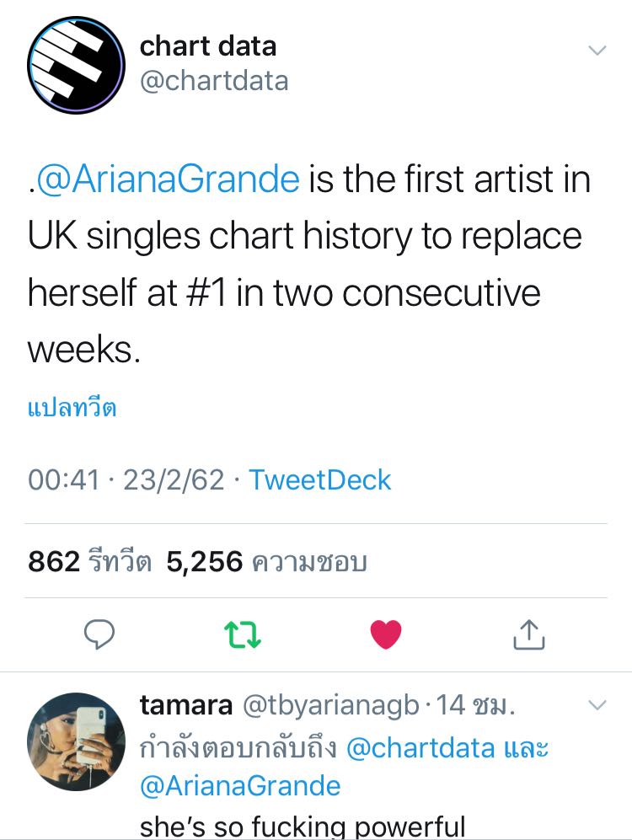The image size is (632, 840).
Task: Tap the share upload icon
Action: click(529, 634)
